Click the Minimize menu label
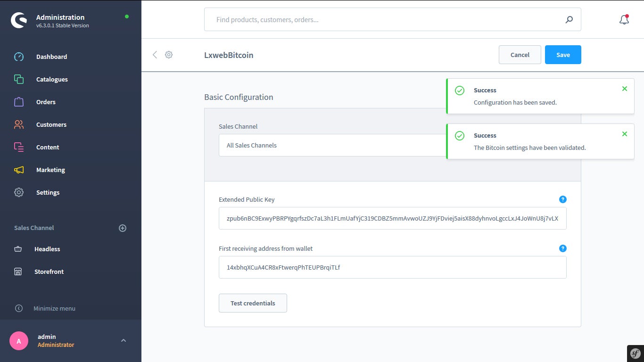Viewport: 644px width, 362px height. pos(54,308)
